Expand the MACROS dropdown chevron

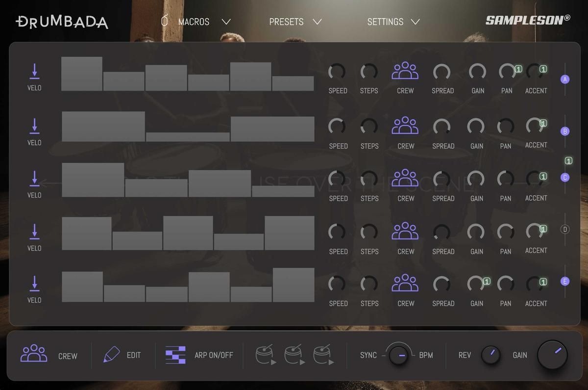click(226, 22)
